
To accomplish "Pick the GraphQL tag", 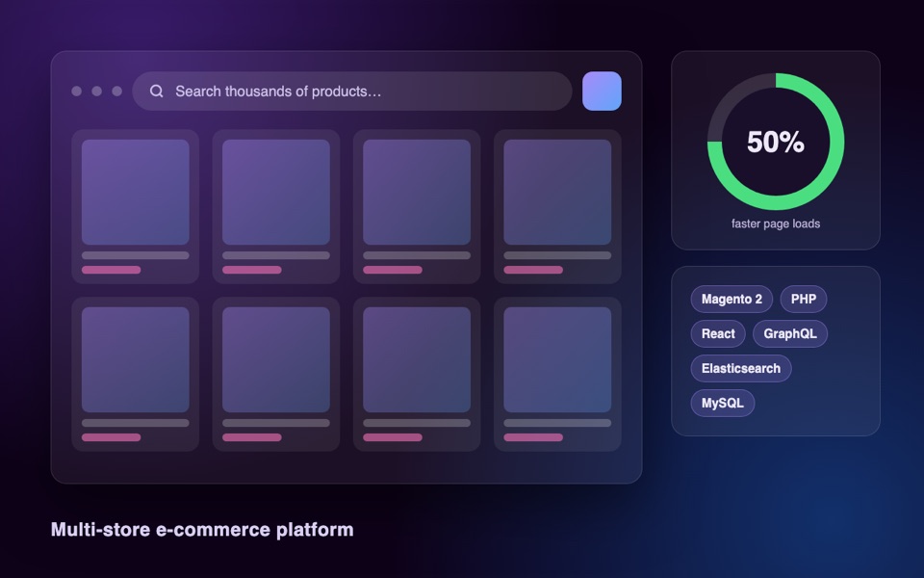I will coord(790,334).
